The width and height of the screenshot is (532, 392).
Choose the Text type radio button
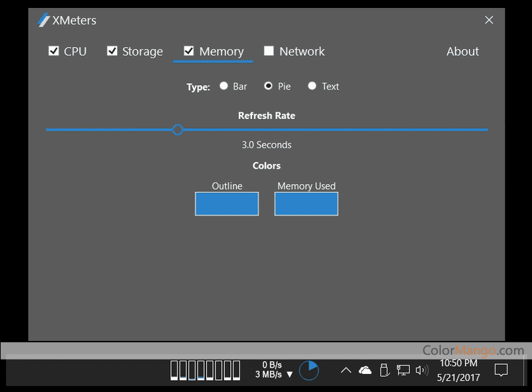312,86
